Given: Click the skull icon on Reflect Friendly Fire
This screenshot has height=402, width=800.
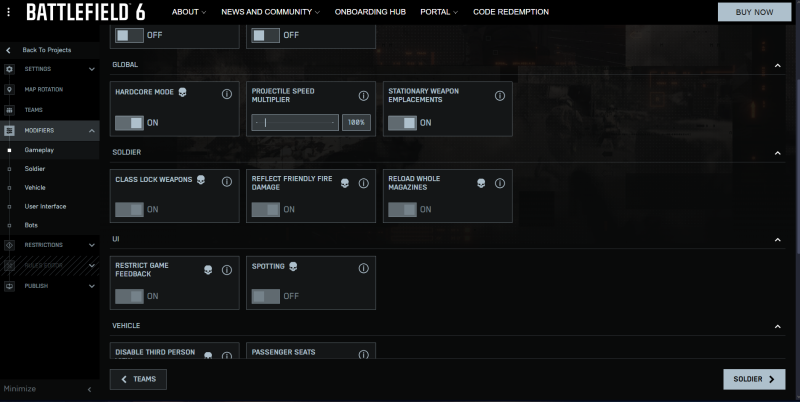Looking at the screenshot, I should pos(345,183).
